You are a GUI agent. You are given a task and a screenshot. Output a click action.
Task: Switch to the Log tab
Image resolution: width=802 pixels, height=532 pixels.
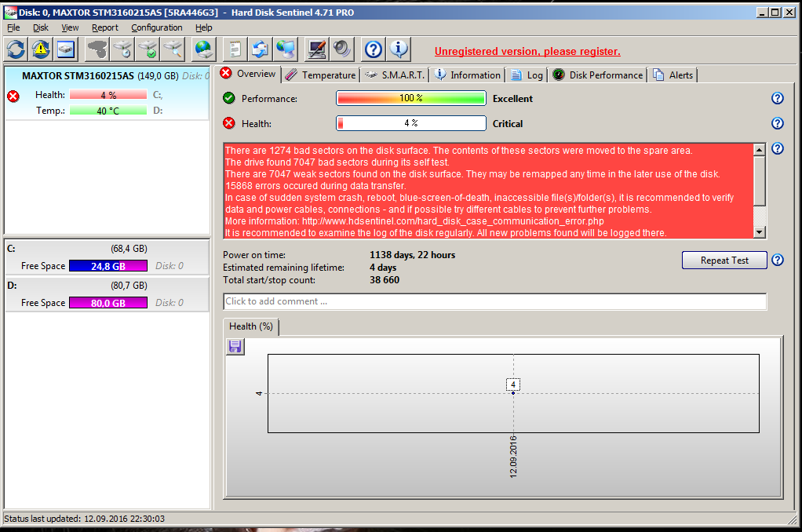click(527, 75)
